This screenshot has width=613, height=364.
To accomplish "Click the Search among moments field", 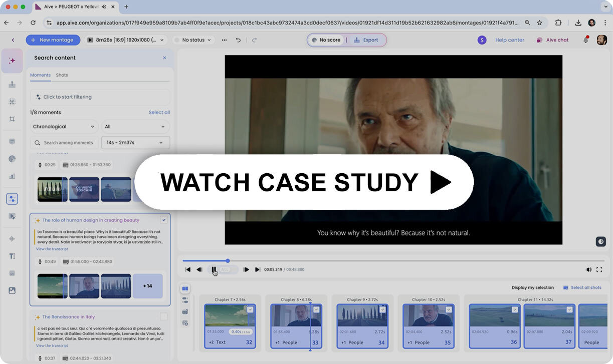I will pyautogui.click(x=64, y=143).
